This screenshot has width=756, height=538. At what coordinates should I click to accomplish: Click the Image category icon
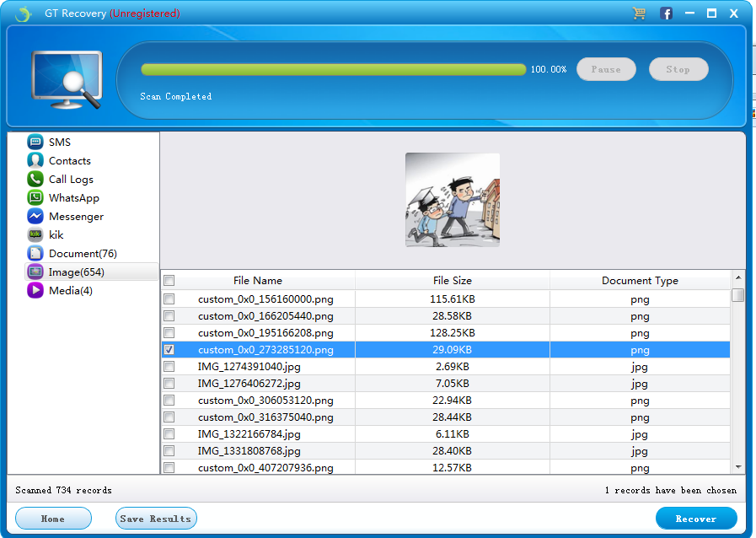[x=35, y=272]
